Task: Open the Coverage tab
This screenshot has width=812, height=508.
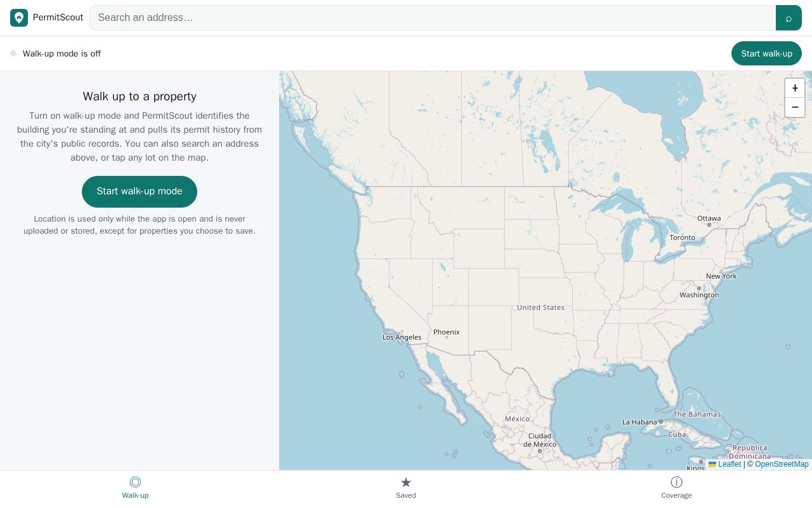Action: click(x=676, y=488)
